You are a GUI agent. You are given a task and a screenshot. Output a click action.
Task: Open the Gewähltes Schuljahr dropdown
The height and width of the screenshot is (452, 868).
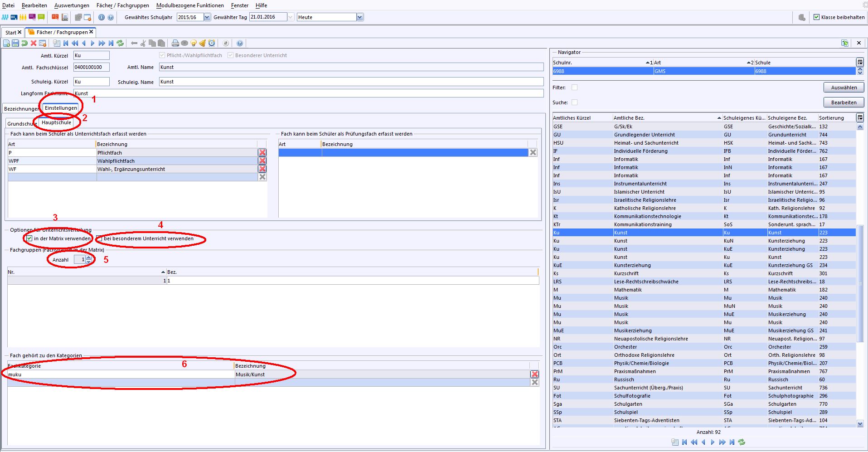coord(207,17)
